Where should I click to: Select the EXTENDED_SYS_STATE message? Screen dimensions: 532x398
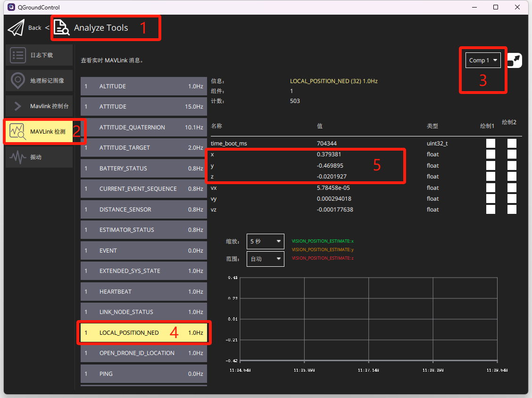143,271
